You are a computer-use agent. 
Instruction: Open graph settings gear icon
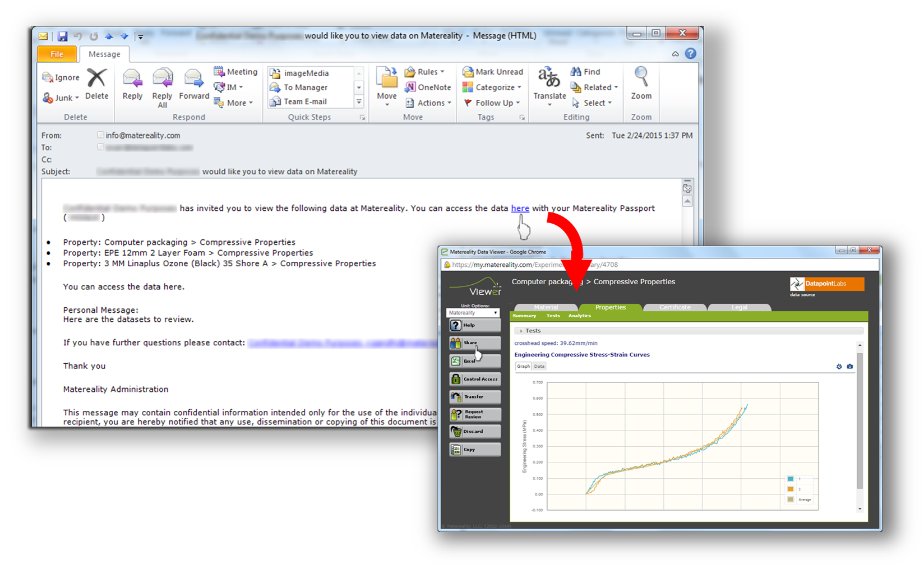pyautogui.click(x=839, y=367)
